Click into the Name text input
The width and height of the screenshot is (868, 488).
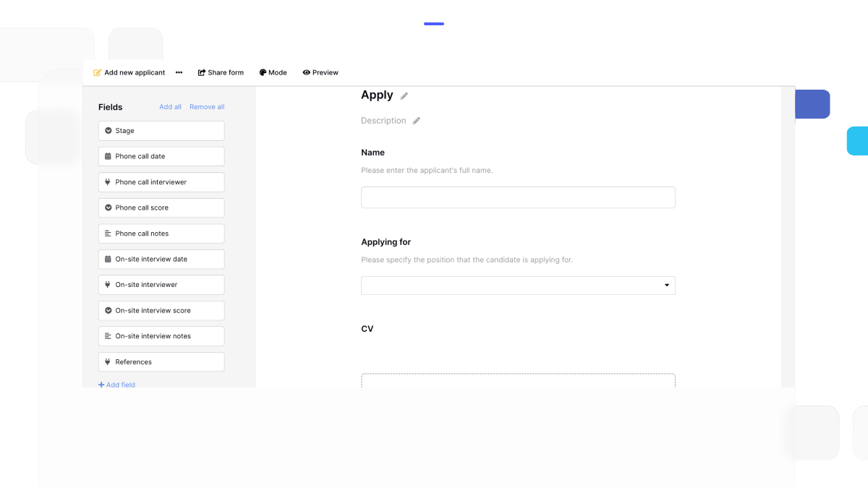(x=518, y=197)
